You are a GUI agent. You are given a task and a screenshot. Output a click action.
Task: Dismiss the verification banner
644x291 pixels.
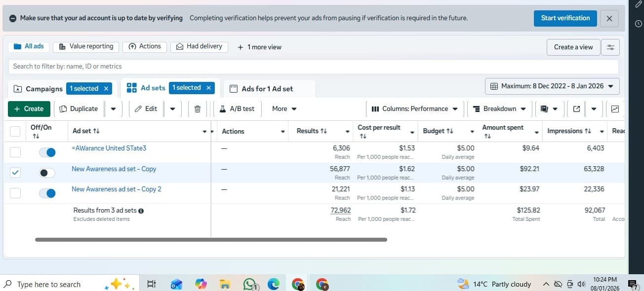[609, 19]
